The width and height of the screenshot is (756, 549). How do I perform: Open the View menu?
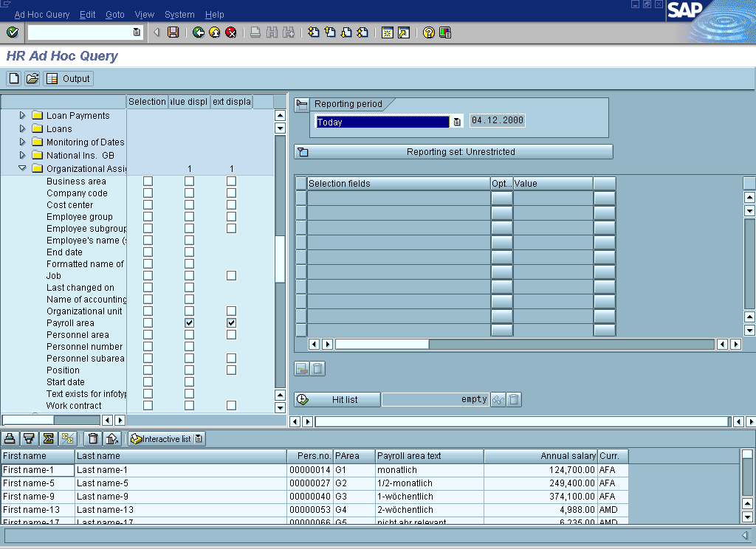(x=144, y=15)
